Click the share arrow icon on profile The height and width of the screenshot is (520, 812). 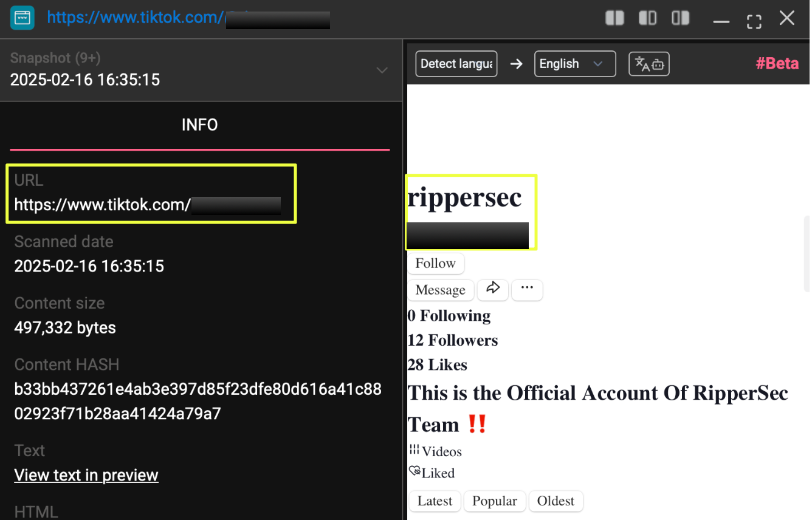coord(493,290)
